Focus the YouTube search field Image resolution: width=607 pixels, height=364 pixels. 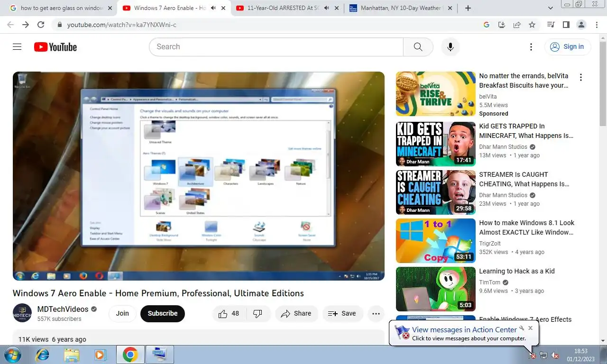tap(276, 47)
